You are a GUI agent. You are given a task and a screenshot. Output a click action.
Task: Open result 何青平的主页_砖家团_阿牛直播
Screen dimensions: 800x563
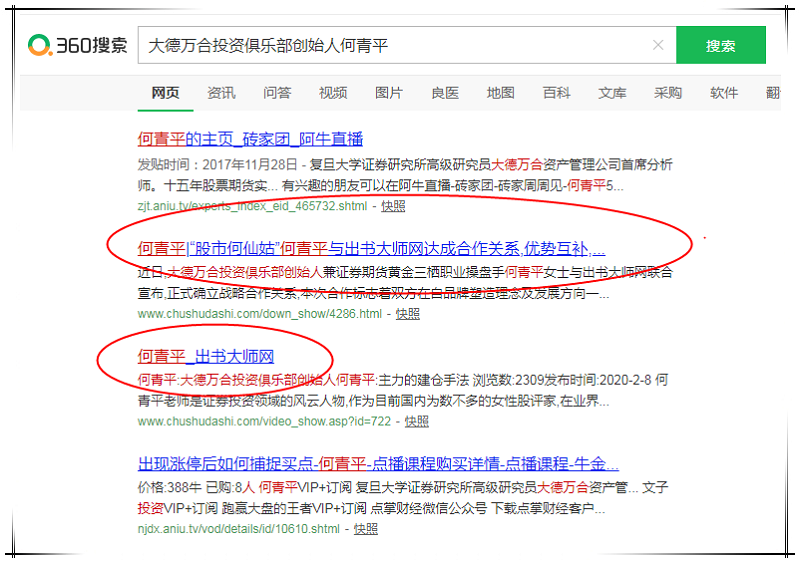(x=250, y=139)
